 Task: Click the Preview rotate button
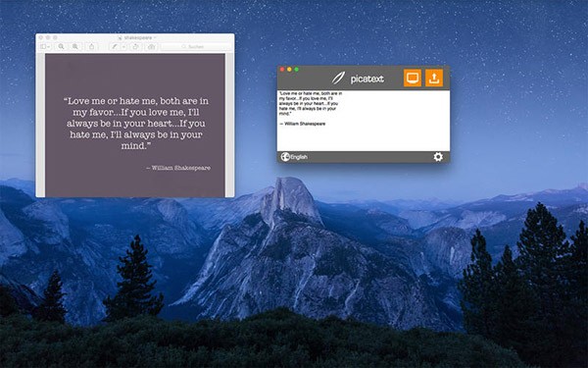point(136,46)
